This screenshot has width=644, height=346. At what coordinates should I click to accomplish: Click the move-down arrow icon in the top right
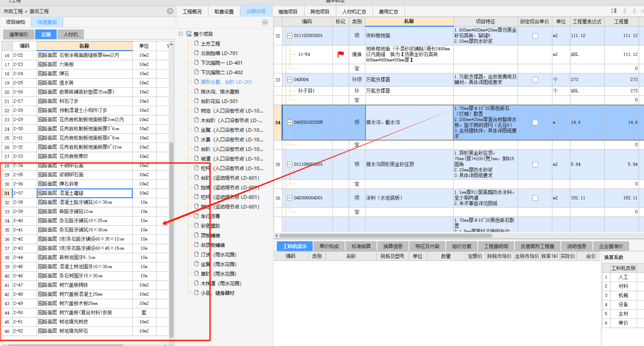[634, 11]
